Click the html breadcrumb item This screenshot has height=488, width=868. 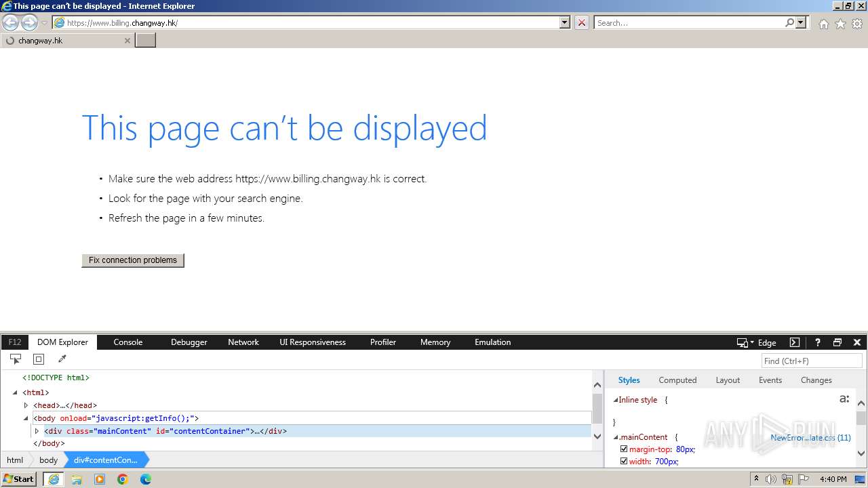(15, 460)
